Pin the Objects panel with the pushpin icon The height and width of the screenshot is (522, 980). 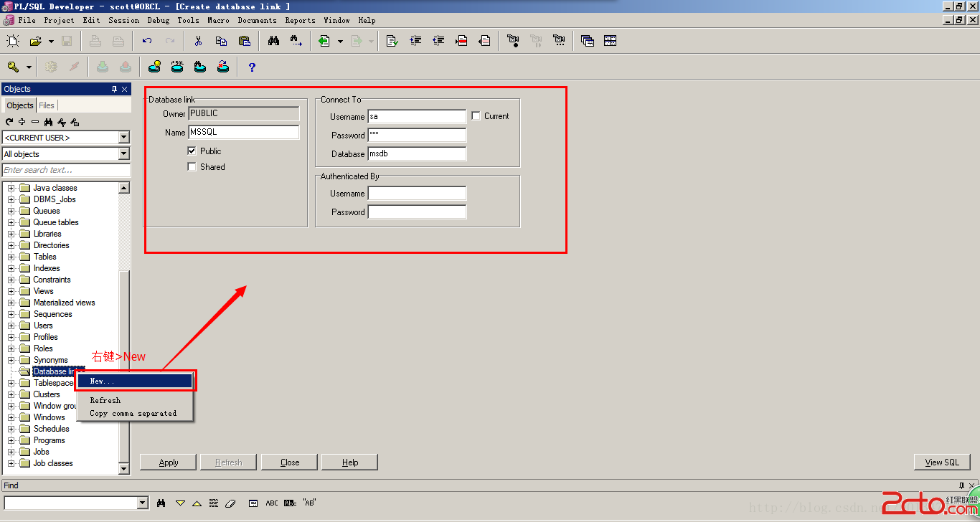click(114, 89)
